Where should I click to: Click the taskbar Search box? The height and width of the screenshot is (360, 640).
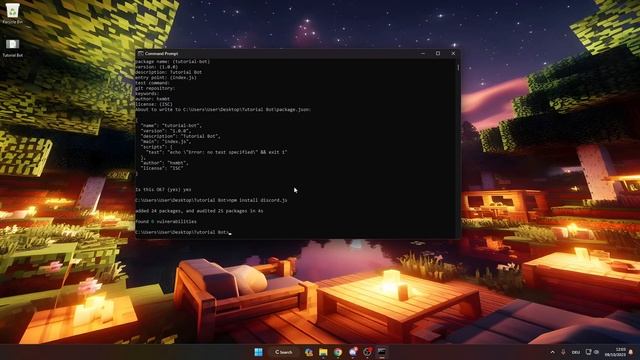(x=283, y=352)
